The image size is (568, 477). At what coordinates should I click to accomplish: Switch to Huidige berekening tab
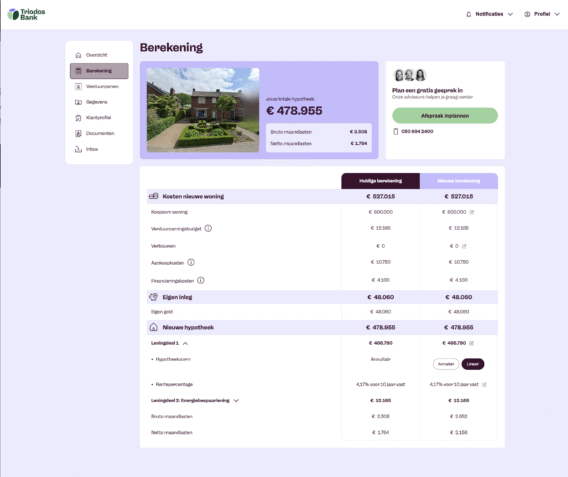tap(380, 181)
